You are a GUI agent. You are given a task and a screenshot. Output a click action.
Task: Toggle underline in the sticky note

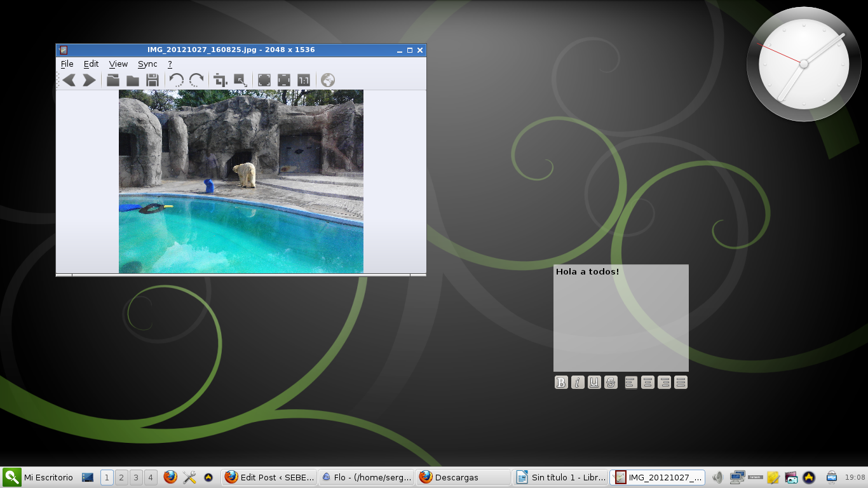click(594, 382)
